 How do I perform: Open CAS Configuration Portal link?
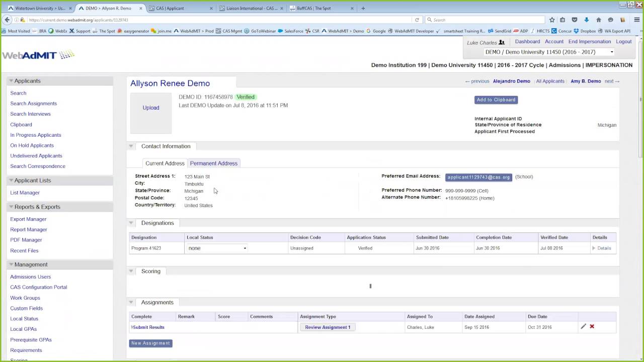point(38,287)
